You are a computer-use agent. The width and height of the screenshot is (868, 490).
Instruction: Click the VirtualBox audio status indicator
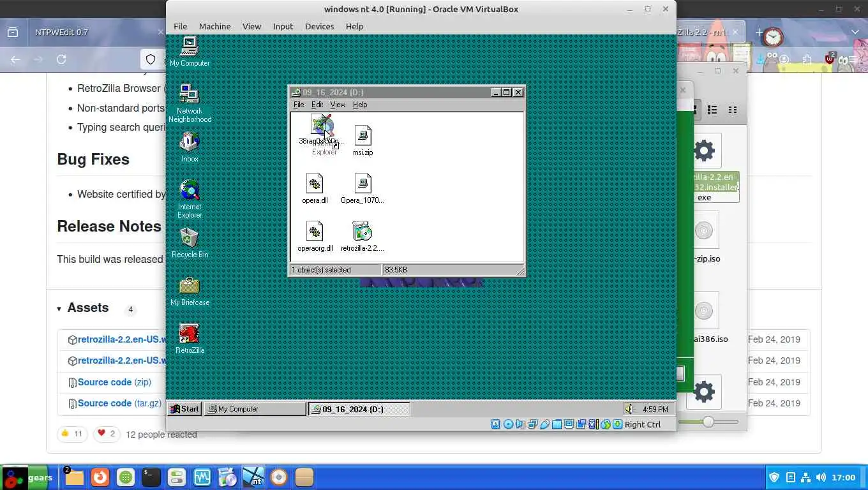click(520, 424)
